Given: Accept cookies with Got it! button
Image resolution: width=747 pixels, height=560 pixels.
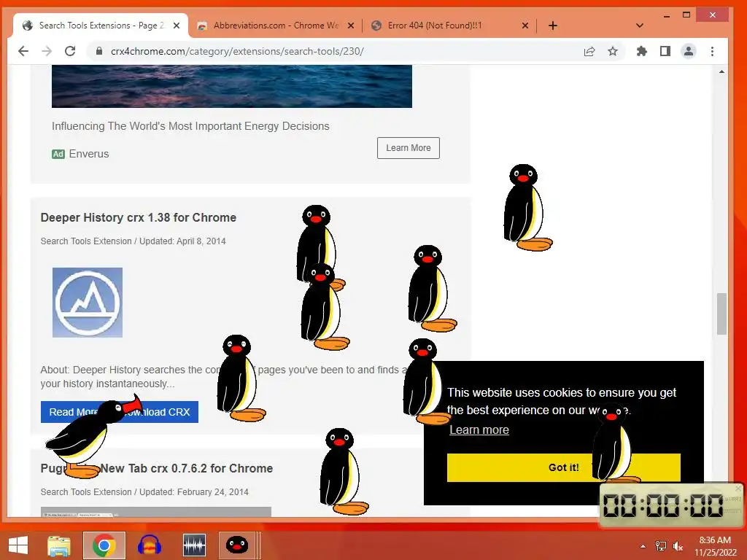Looking at the screenshot, I should (x=564, y=467).
